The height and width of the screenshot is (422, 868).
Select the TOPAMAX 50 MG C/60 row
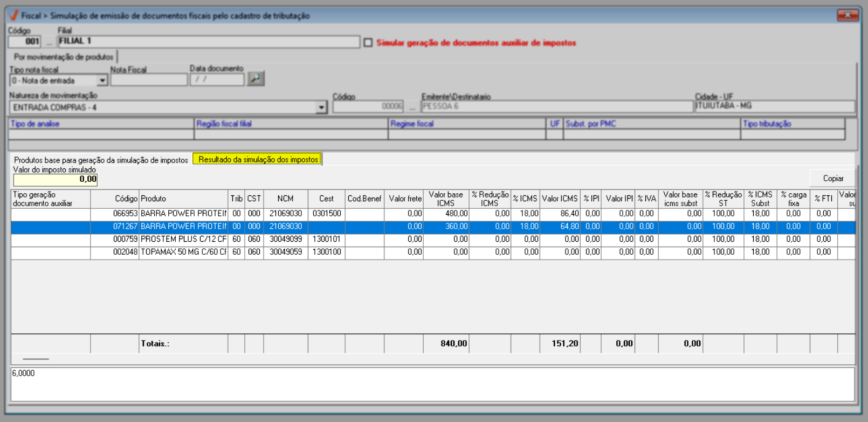[183, 252]
